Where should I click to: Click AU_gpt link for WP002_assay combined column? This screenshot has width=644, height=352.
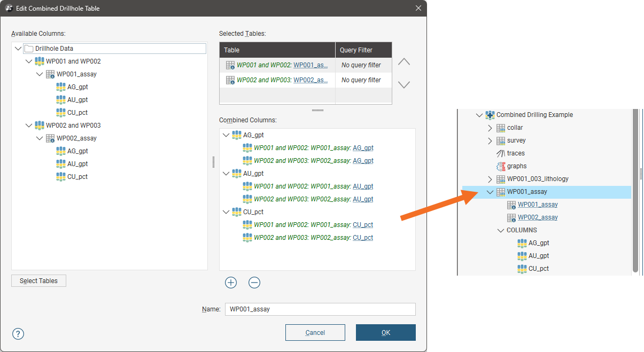tap(363, 199)
